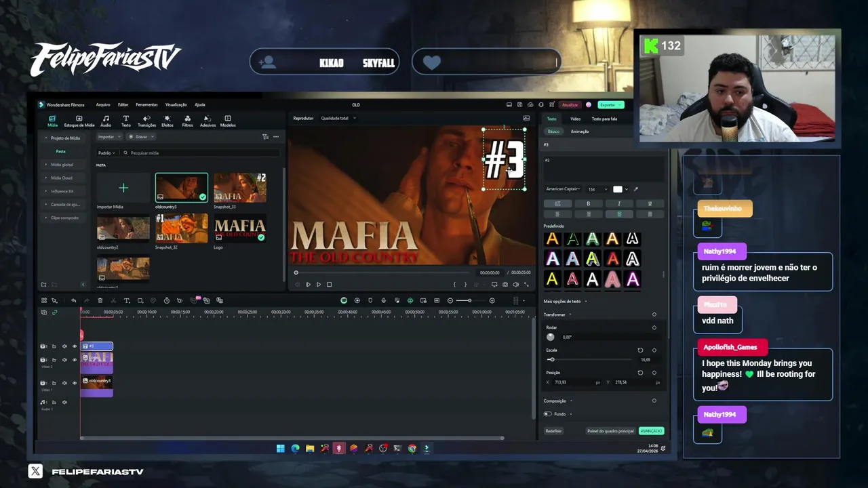Image resolution: width=868 pixels, height=488 pixels.
Task: Switch to the Animação sub-tab
Action: click(x=580, y=131)
